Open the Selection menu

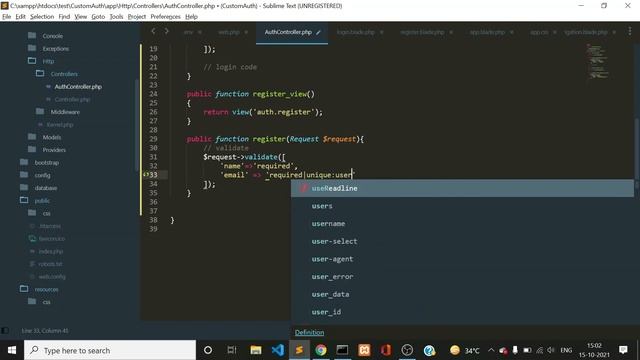(42, 17)
